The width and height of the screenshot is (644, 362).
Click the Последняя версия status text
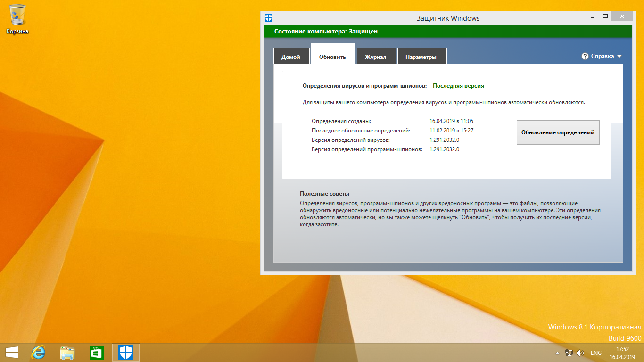[x=458, y=86]
